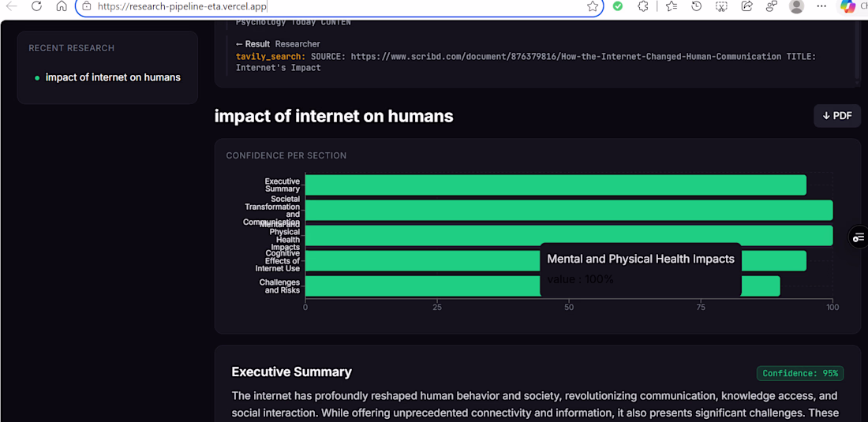The height and width of the screenshot is (422, 868).
Task: Click the Societal Transformation and Communication bar
Action: click(x=569, y=210)
